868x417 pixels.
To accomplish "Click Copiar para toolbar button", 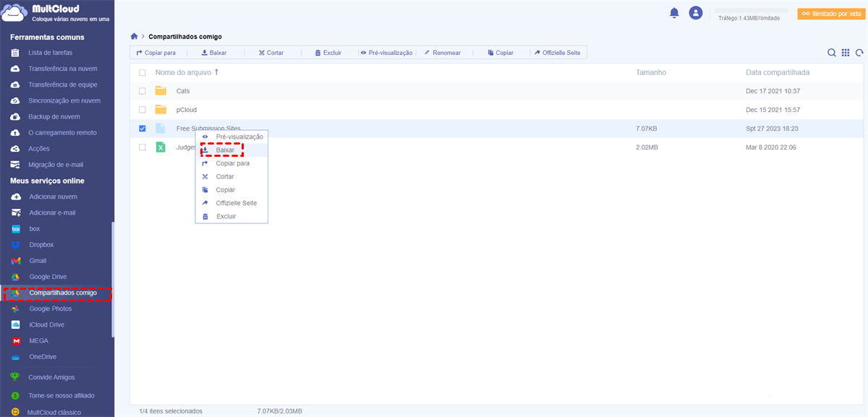I will pos(156,53).
